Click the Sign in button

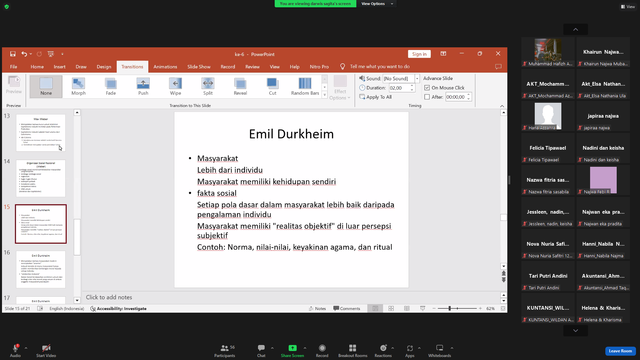[x=419, y=54]
